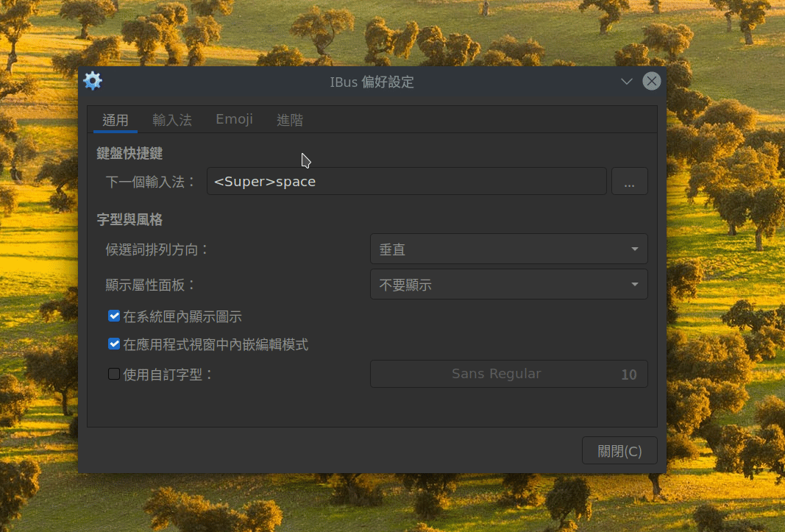Open the Emoji tab
The image size is (785, 532).
tap(234, 120)
